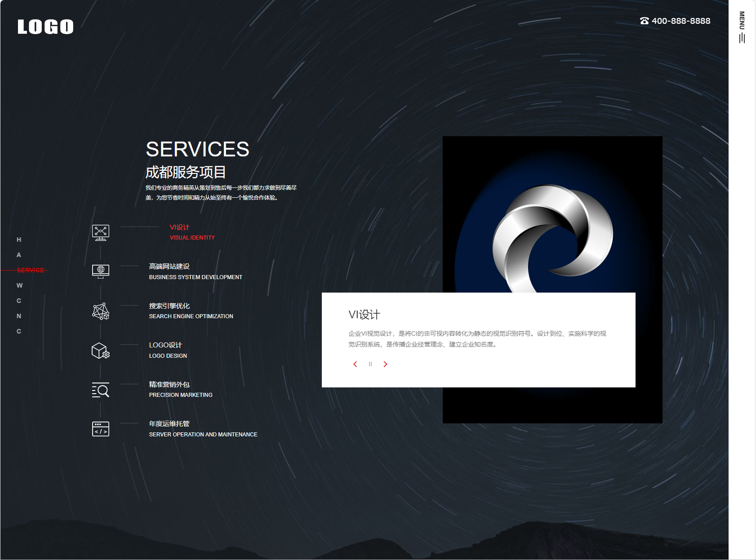Select the W side navigation item
Viewport: 756px width, 560px height.
(19, 285)
